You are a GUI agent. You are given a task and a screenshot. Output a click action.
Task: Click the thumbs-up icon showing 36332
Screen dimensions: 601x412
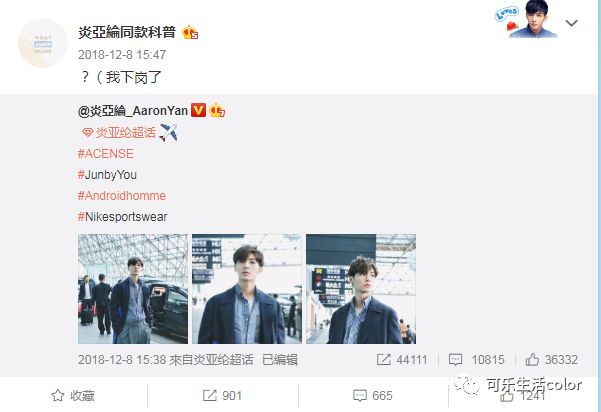pos(532,359)
